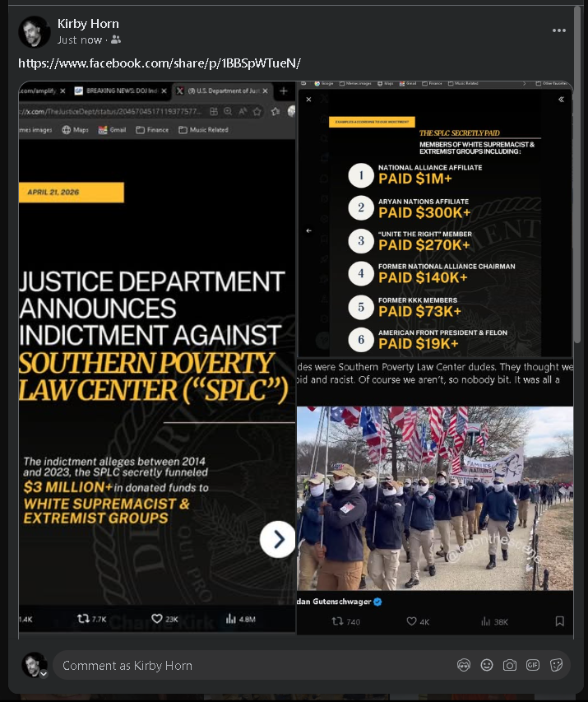Click the magnifier zoom icon in address bar
Screen dimensions: 588x702
[x=229, y=111]
